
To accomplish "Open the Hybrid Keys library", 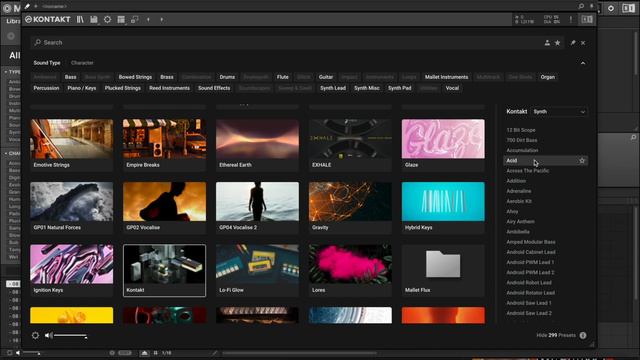I will pos(443,207).
